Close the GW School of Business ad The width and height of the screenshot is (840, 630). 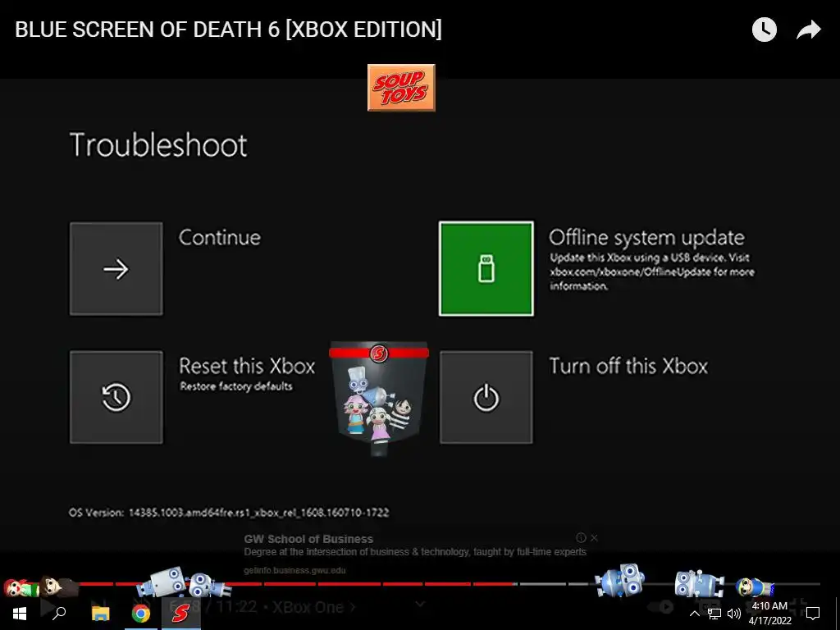pyautogui.click(x=594, y=537)
